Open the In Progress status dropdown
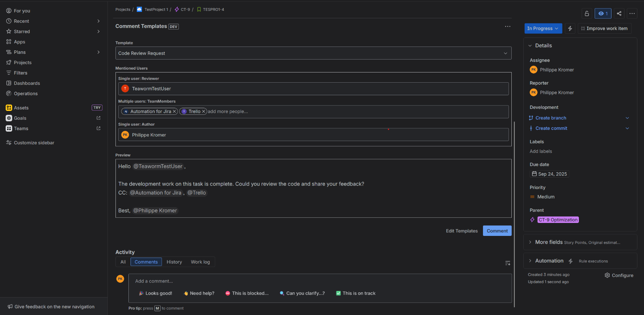 (543, 28)
